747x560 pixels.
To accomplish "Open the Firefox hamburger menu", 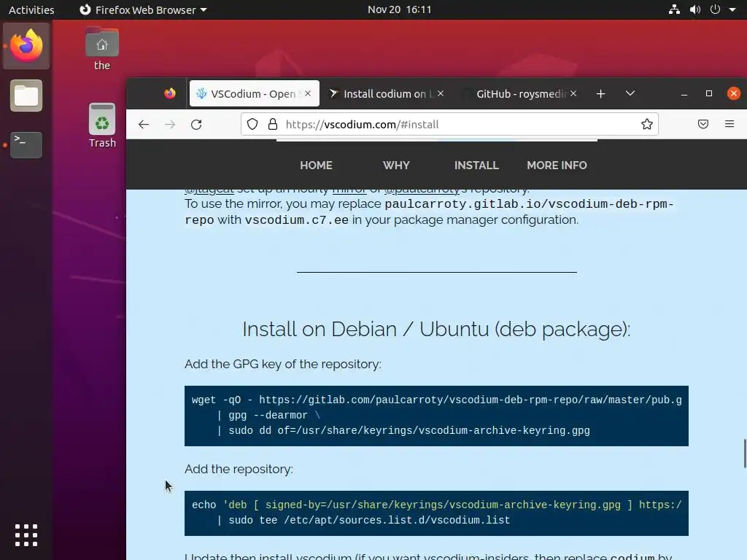I will [x=729, y=124].
